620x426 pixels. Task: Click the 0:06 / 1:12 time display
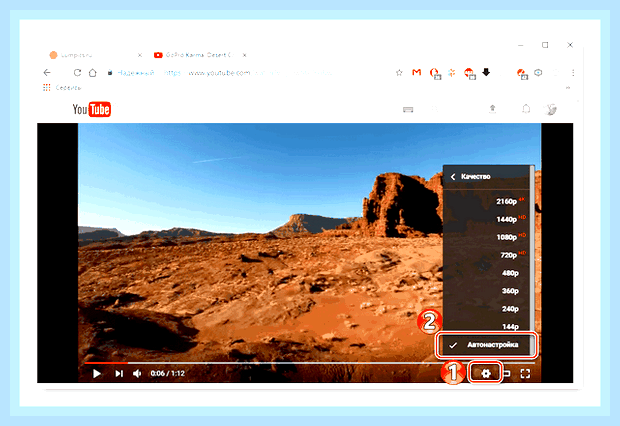168,373
